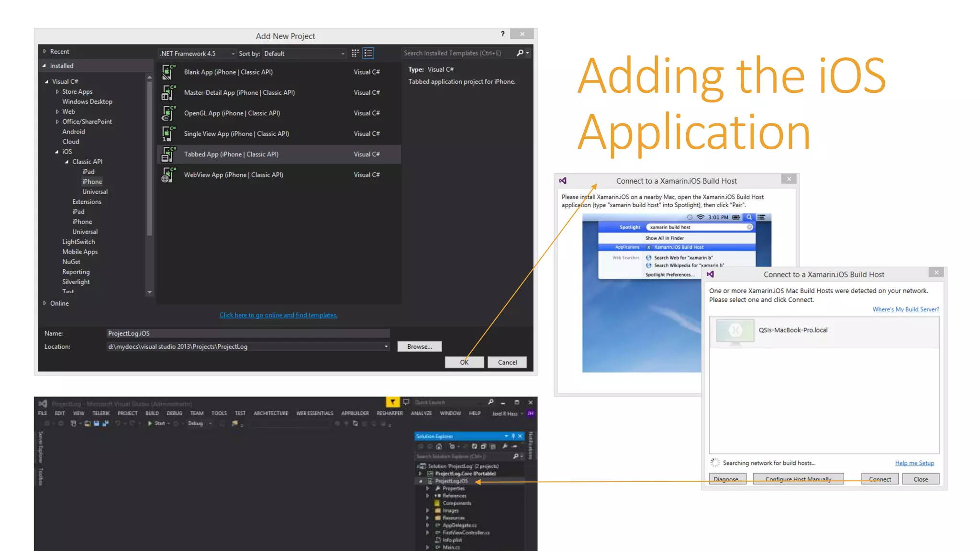Screen dimensions: 980x551
Task: Click the Start debugging play icon
Action: pos(150,423)
